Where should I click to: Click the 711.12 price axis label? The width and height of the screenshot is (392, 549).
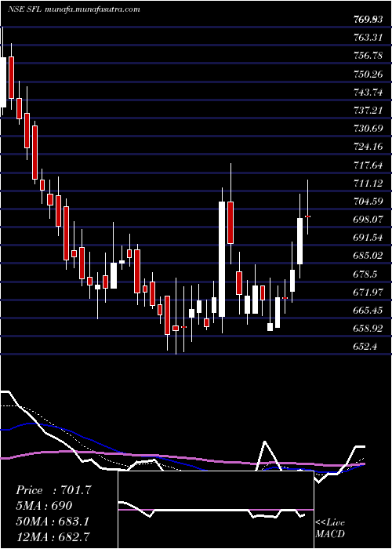(x=368, y=184)
